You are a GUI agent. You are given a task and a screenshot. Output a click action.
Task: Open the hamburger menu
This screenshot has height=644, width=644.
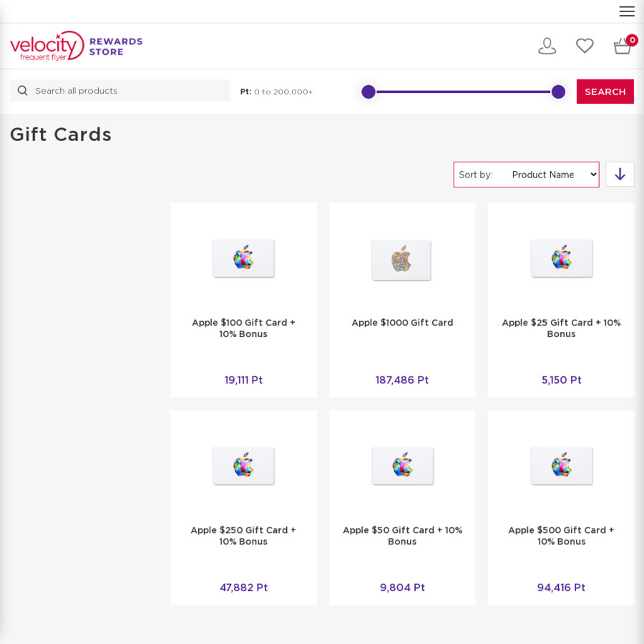click(x=626, y=11)
